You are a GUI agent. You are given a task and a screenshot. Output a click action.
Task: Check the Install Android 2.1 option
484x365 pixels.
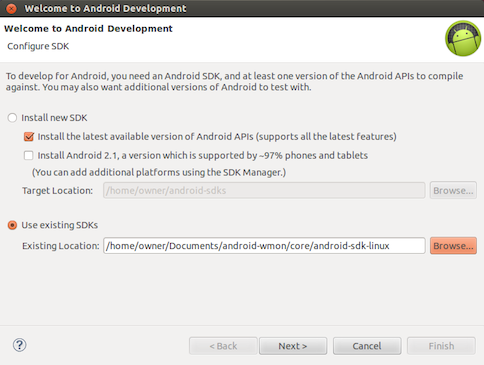[x=29, y=155]
